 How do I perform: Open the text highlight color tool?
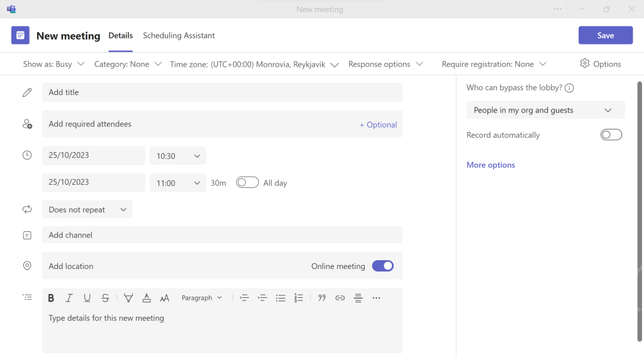click(128, 298)
